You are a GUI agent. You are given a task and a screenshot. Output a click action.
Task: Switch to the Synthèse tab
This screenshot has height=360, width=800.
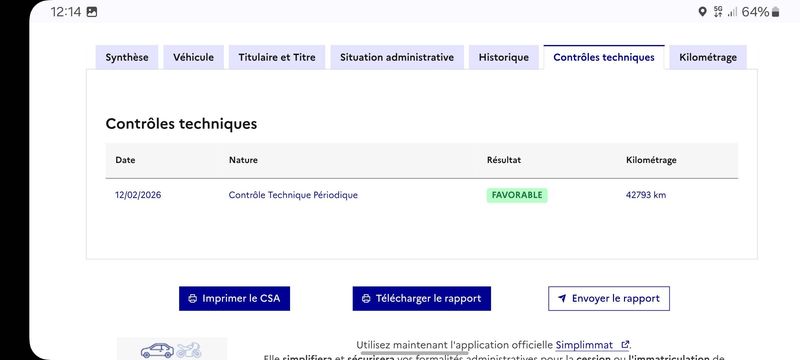click(127, 57)
